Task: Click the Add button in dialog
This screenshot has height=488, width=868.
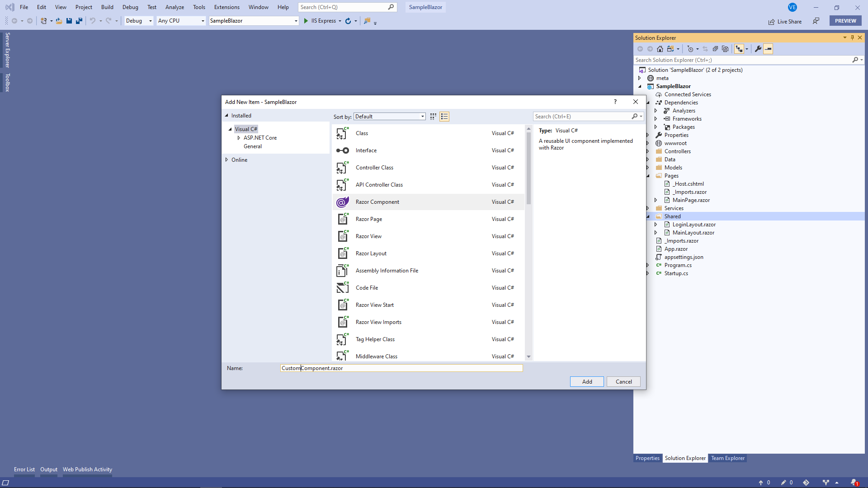Action: tap(587, 382)
